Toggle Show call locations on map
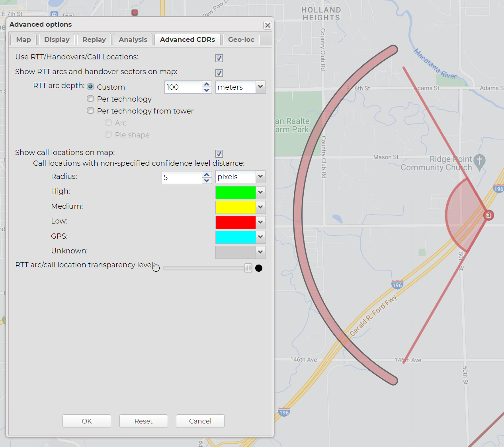 219,154
